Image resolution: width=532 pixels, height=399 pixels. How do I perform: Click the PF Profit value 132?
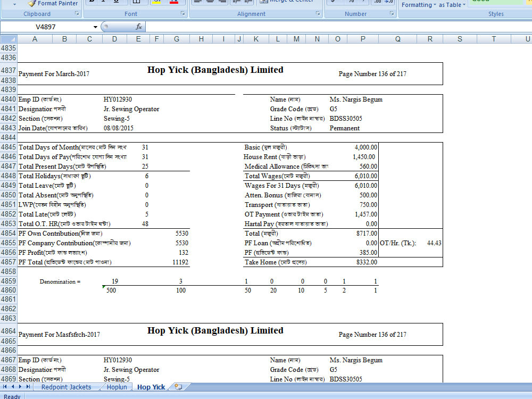coord(183,252)
